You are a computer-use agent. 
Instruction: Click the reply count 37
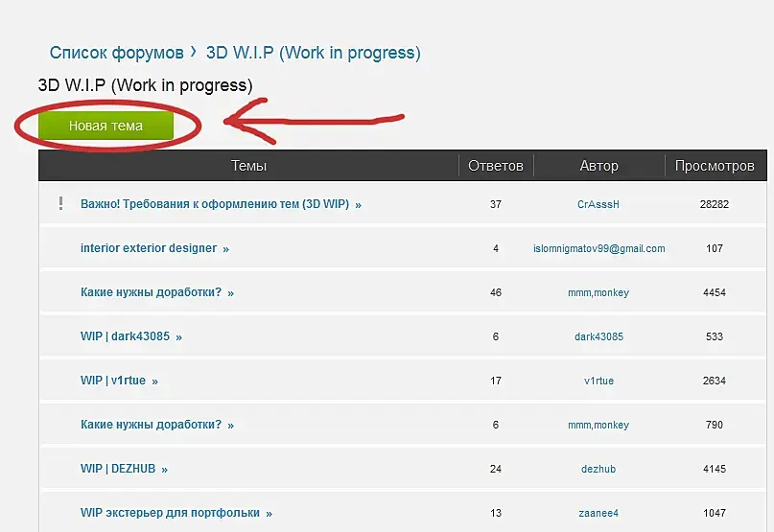(496, 204)
